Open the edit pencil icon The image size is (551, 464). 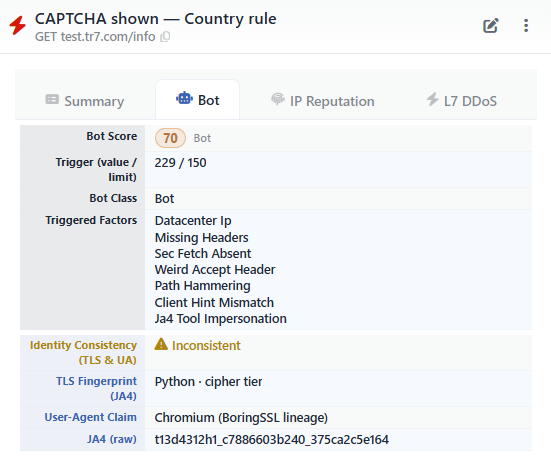[x=491, y=26]
